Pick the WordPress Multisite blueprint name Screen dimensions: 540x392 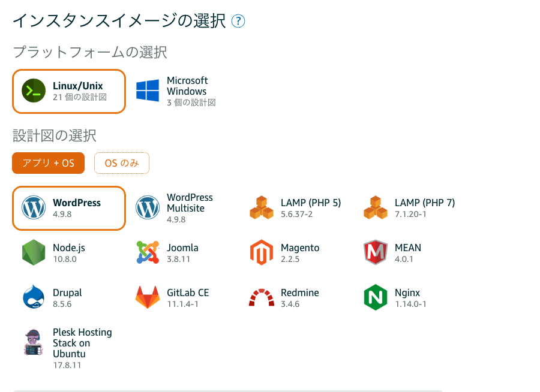point(190,203)
